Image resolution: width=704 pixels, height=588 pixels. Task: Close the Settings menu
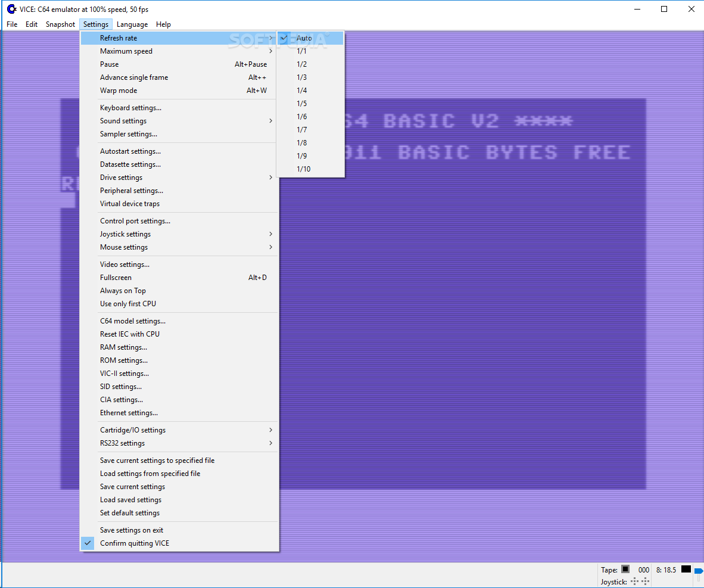coord(96,24)
